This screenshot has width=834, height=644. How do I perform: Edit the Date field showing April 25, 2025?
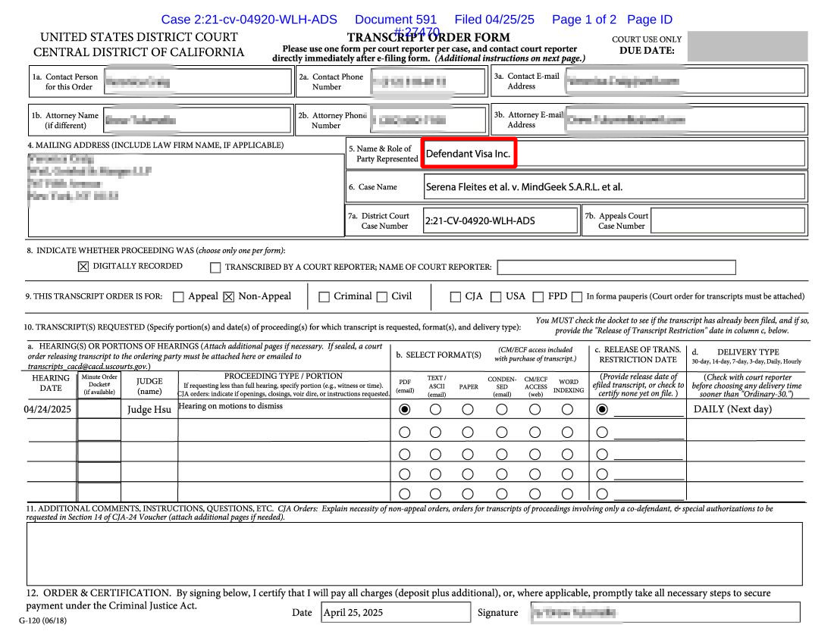[396, 613]
